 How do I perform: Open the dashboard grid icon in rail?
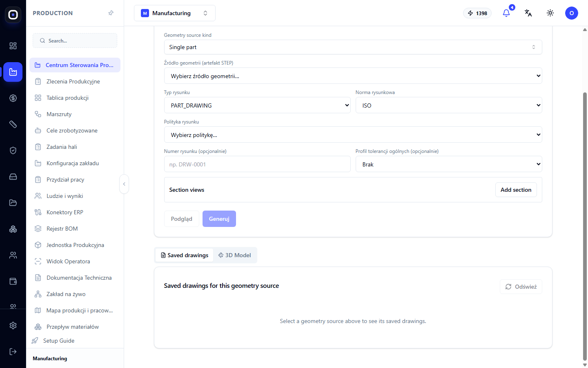[13, 46]
